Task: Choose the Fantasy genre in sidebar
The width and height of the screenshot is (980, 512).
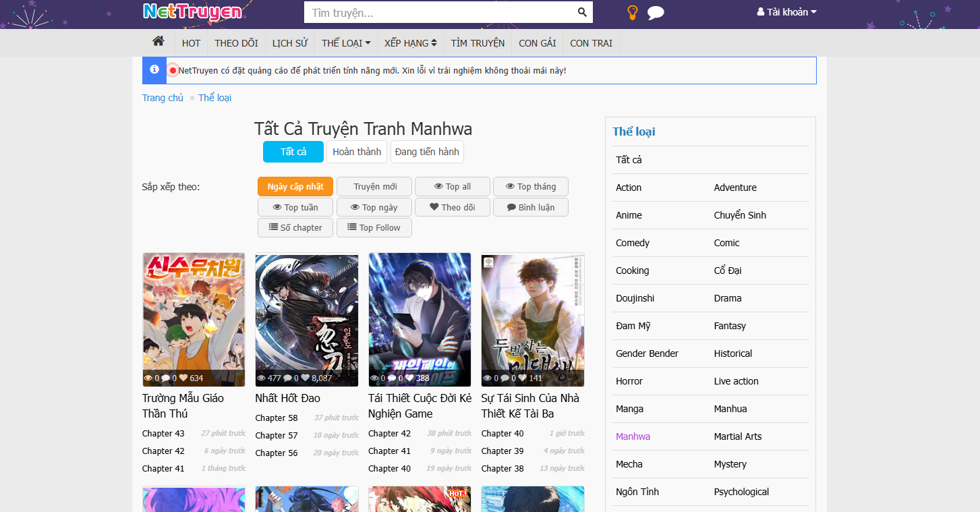Action: 730,326
